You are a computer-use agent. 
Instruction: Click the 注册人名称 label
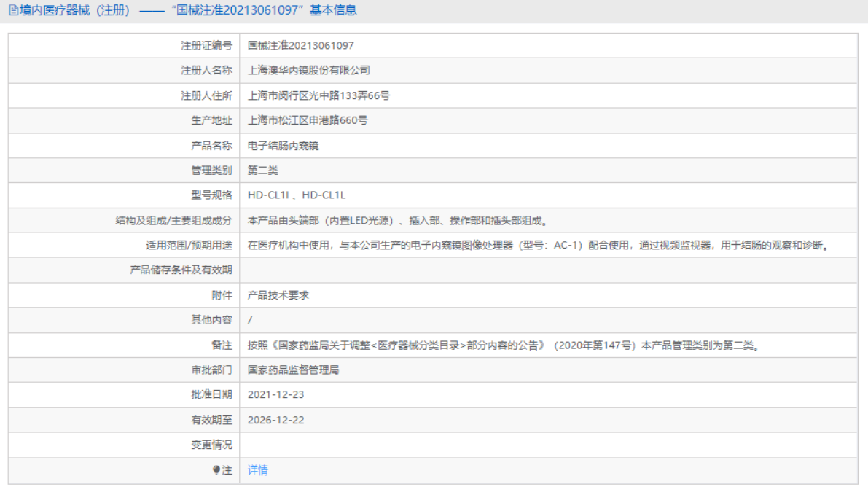point(206,70)
